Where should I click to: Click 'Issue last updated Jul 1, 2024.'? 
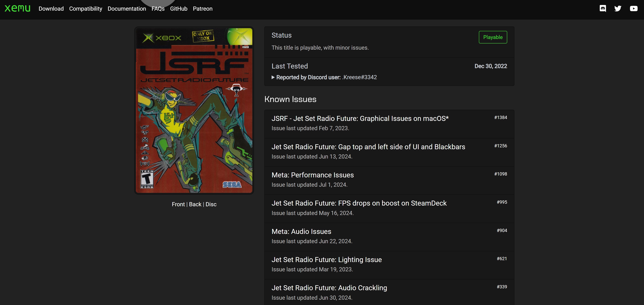tap(309, 185)
